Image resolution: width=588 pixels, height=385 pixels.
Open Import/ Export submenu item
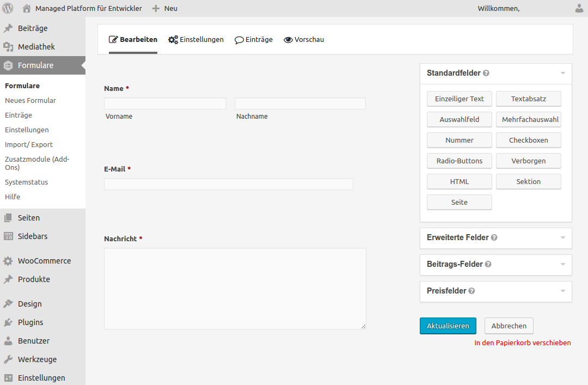click(x=29, y=144)
